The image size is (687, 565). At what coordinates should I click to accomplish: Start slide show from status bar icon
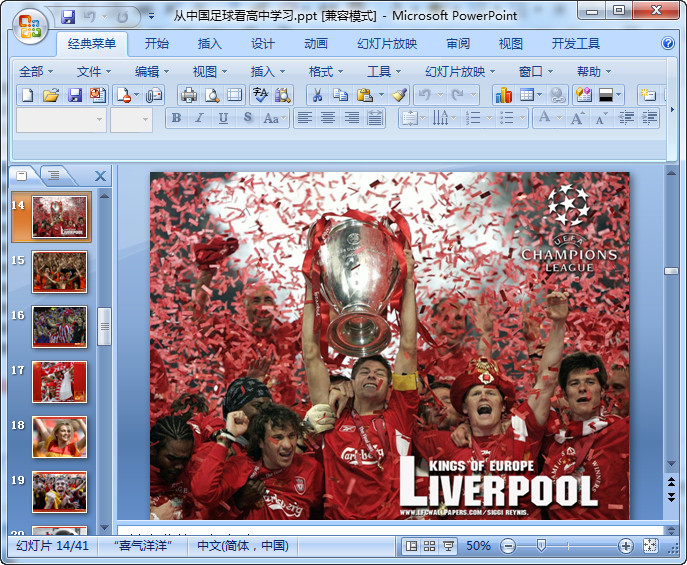tap(448, 546)
